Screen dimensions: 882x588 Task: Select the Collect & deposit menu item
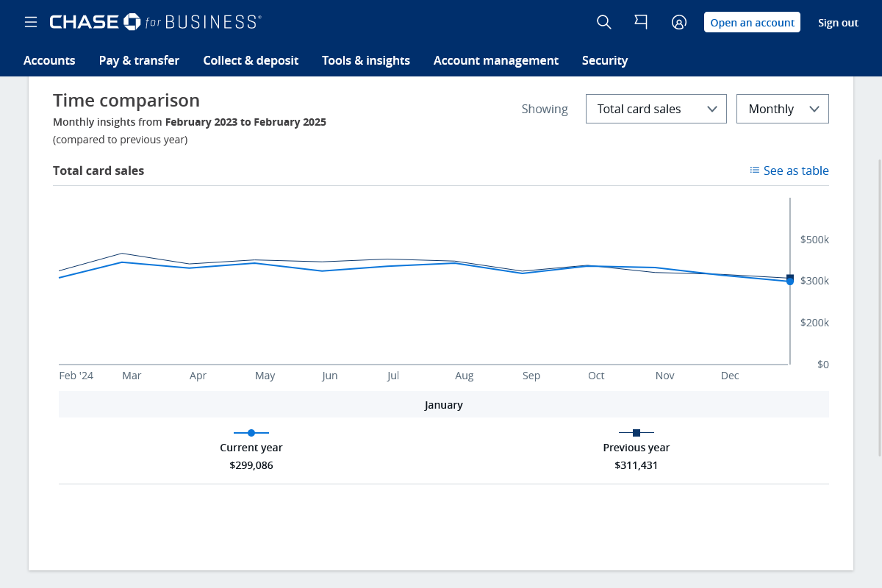[x=251, y=60]
